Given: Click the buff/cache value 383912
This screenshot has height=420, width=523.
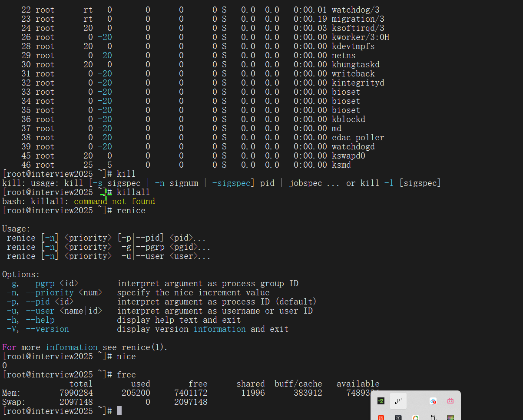Looking at the screenshot, I should point(308,393).
